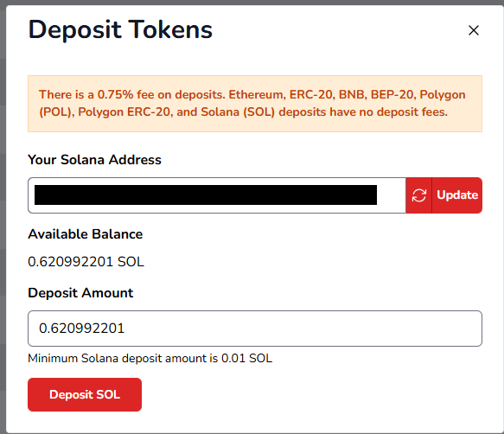Click 'Solana (SOL)' text in fee notice
Screen dimensions: 504x434
pos(238,112)
